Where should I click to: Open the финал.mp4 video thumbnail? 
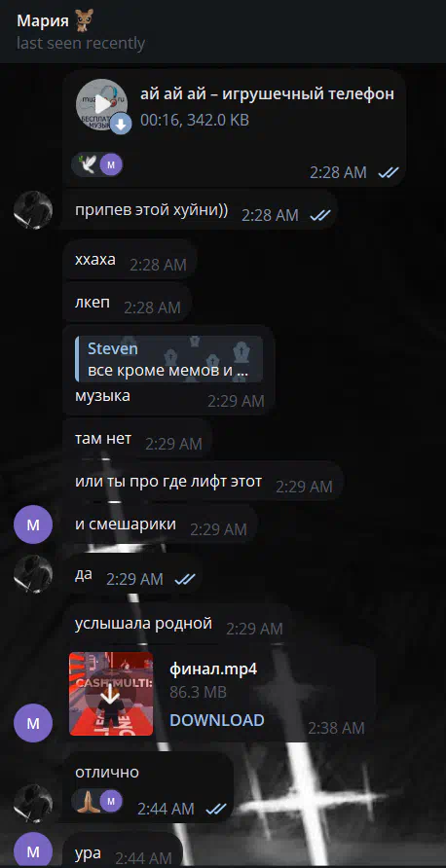pos(111,694)
